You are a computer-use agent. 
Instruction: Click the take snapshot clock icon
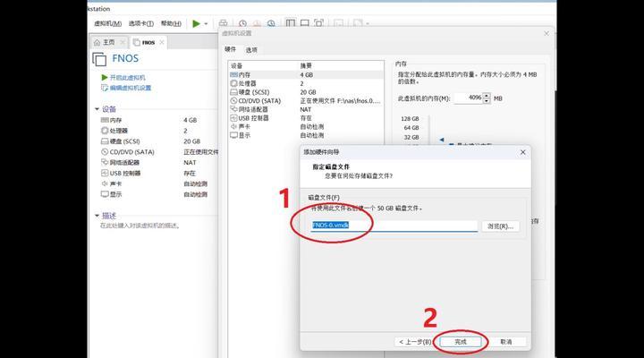242,23
